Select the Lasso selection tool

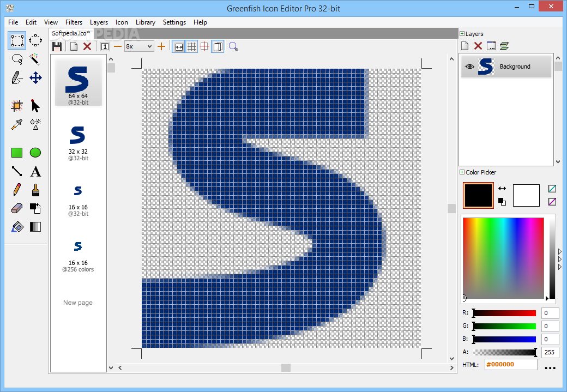tap(16, 59)
